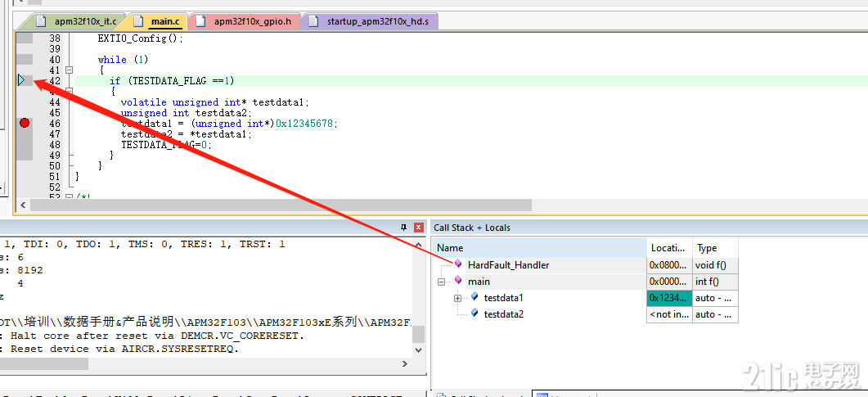Click the 0x0800... location cell
The height and width of the screenshot is (397, 868).
[669, 265]
